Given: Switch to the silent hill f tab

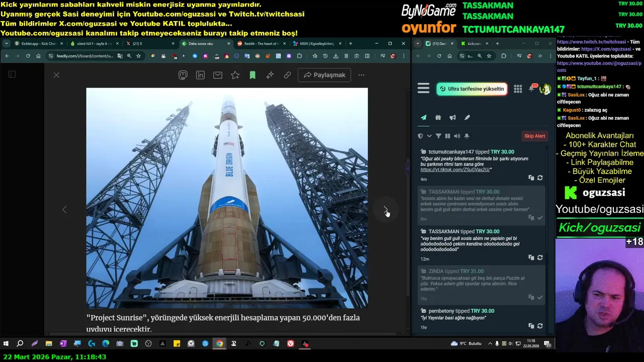Looking at the screenshot, I should pos(94,44).
